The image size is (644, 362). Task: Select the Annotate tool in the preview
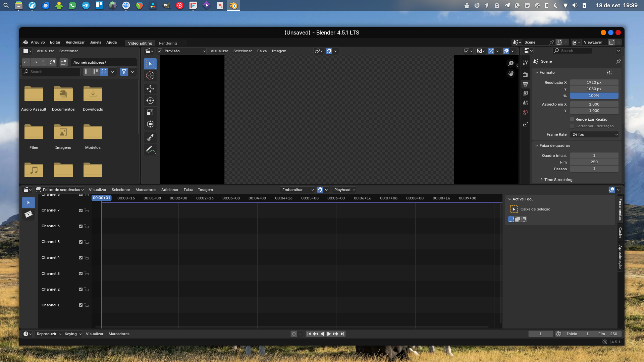pyautogui.click(x=150, y=149)
